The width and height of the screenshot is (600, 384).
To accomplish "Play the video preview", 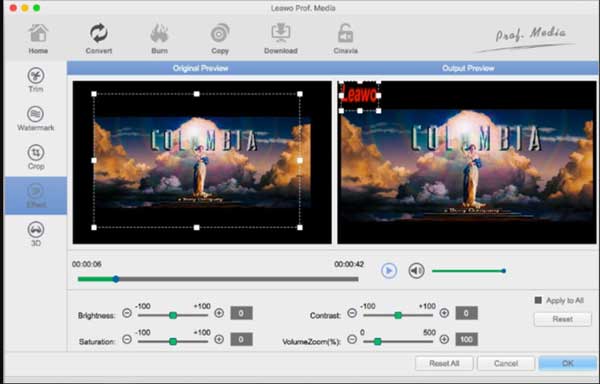I will (x=389, y=271).
